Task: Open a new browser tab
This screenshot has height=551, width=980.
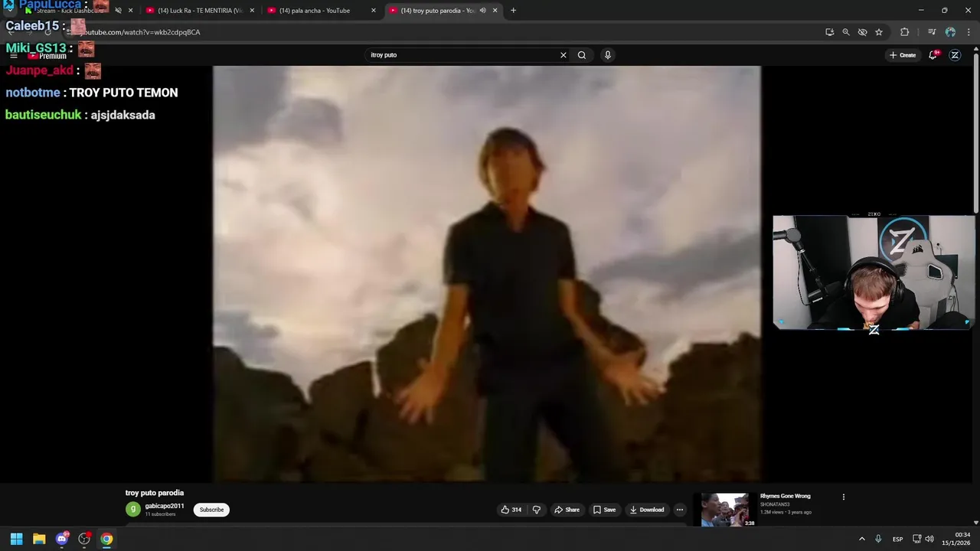Action: click(x=513, y=11)
